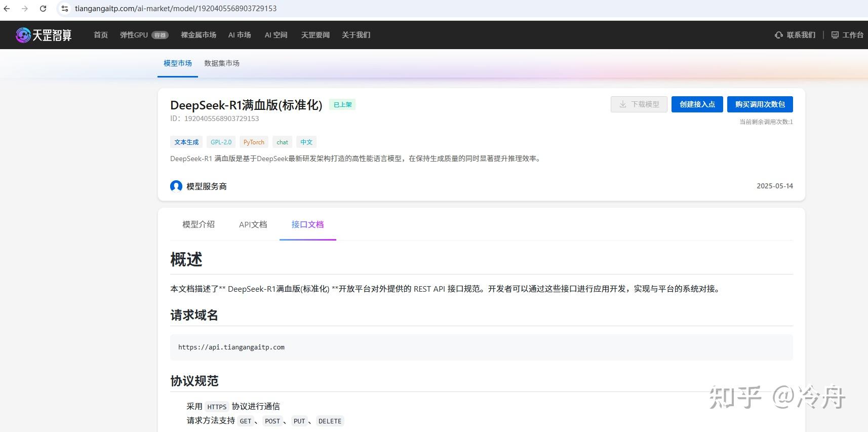Click the headset icon beside 联系我们
Viewport: 868px width, 432px height.
779,35
